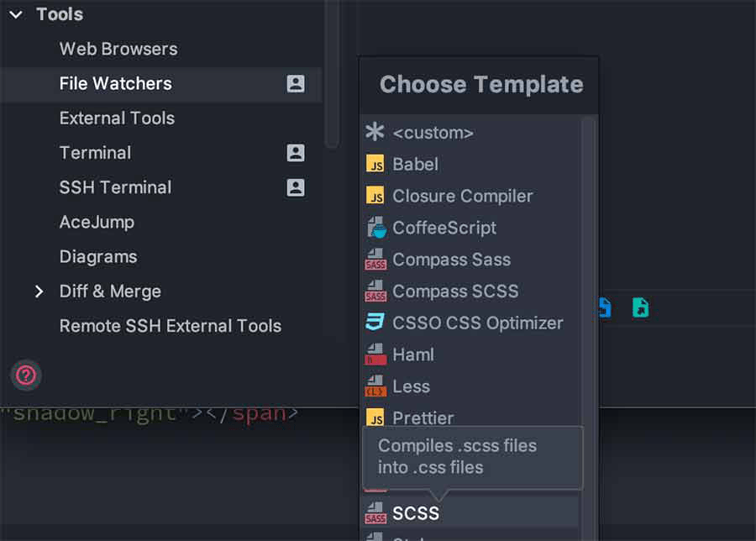Viewport: 756px width, 541px height.
Task: Collapse the Tools settings section
Action: click(16, 14)
